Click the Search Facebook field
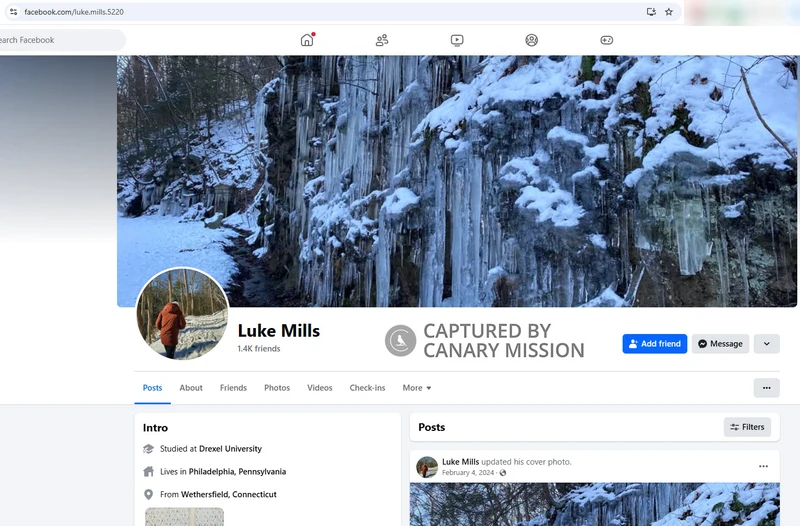The image size is (800, 526). click(61, 40)
